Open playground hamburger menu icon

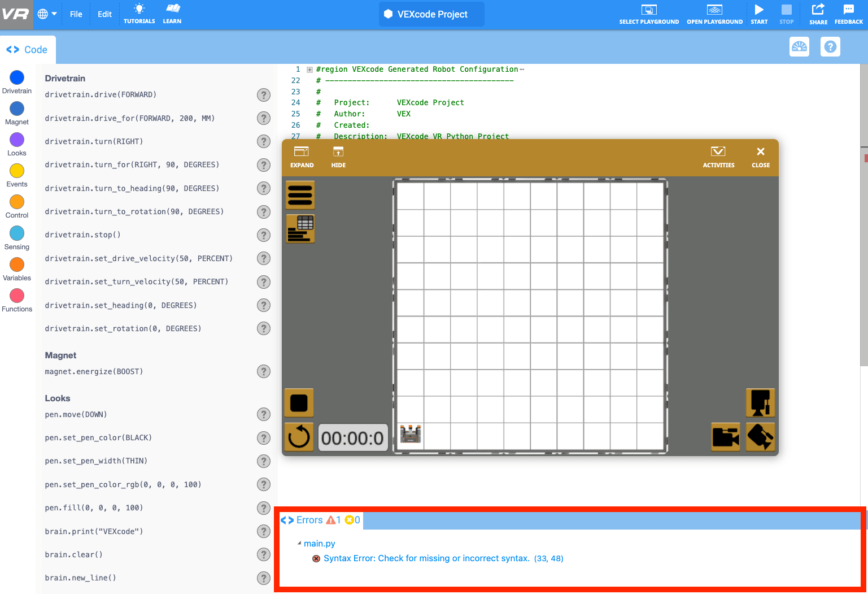(300, 195)
